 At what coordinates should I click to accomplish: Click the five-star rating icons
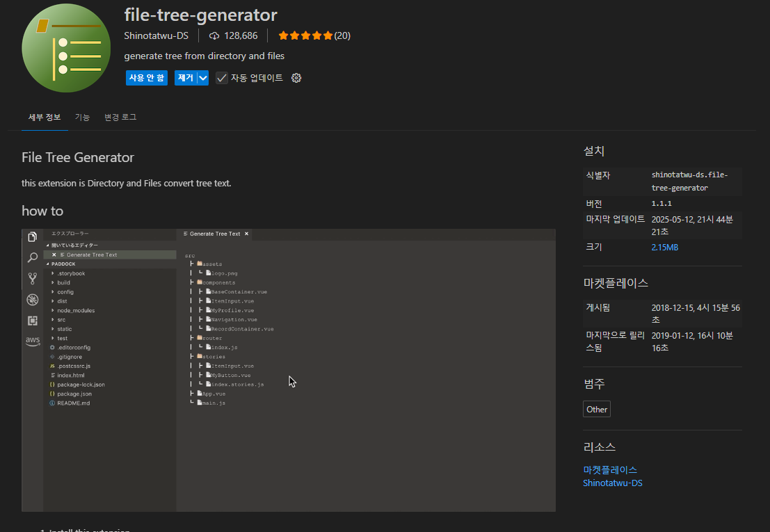(305, 35)
